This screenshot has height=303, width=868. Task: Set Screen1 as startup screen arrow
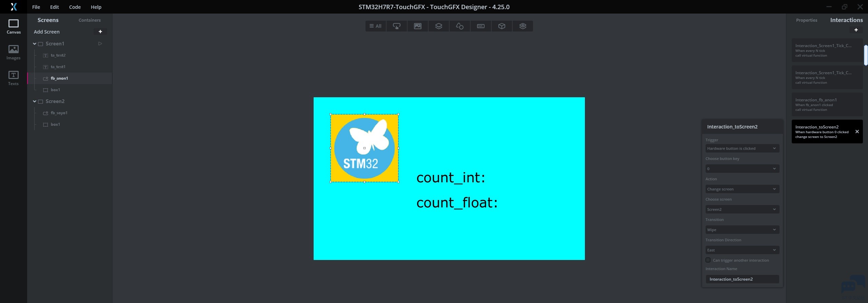[100, 44]
